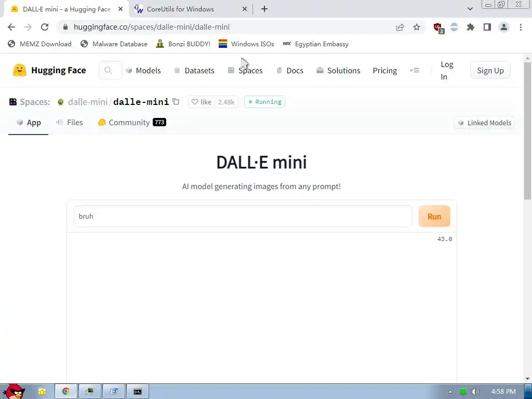Screen dimensions: 532x399
Task: Switch to the Community tab
Action: pyautogui.click(x=132, y=123)
